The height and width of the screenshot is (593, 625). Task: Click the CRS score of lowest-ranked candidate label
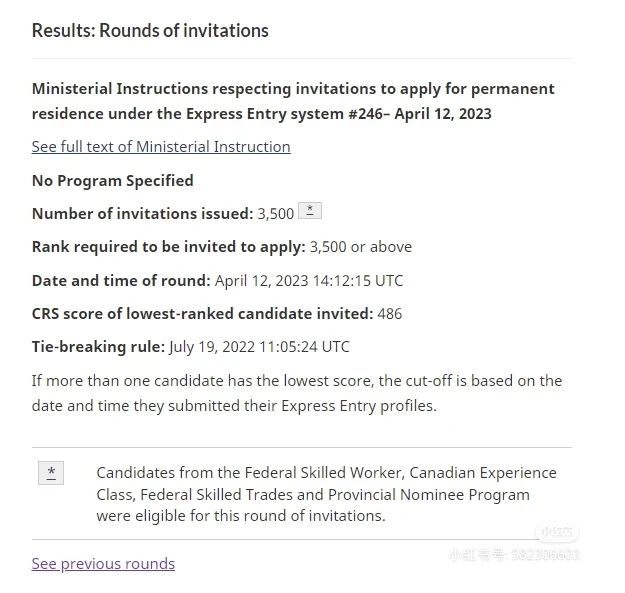(x=202, y=314)
